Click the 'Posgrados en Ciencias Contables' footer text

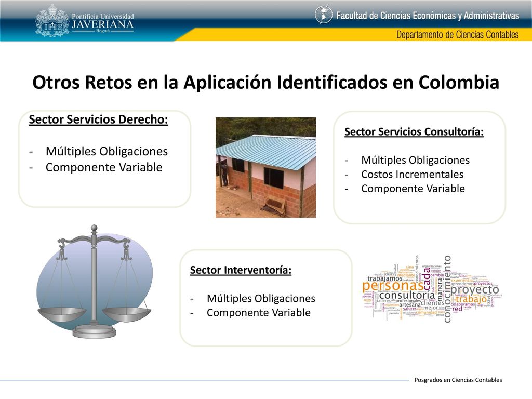point(458,380)
